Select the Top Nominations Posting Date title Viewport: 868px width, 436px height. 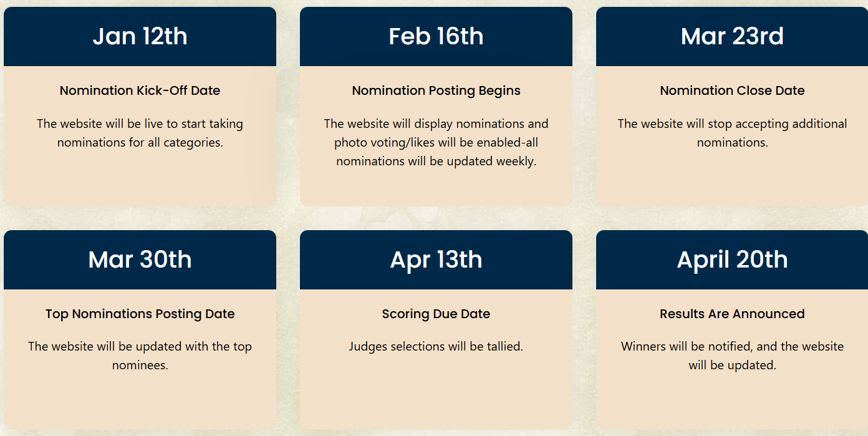(x=140, y=314)
